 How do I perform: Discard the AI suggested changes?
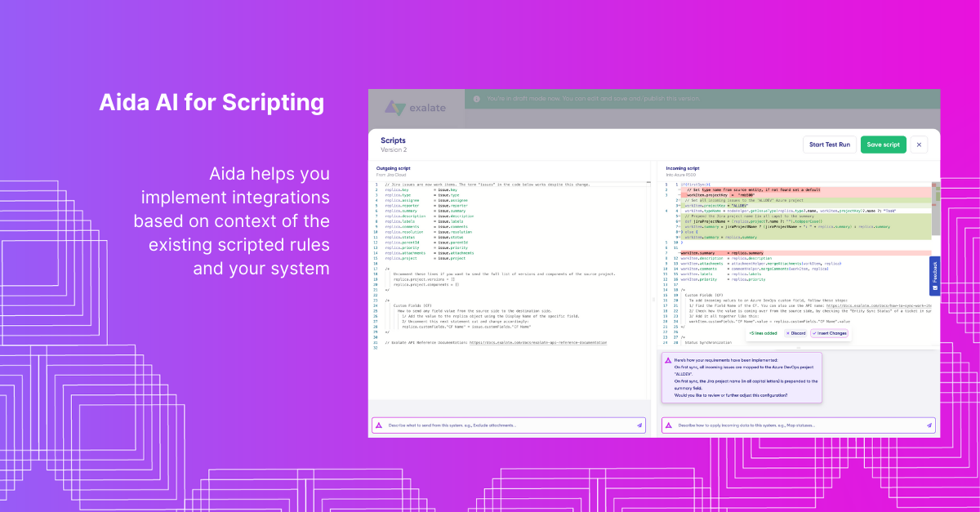(x=795, y=333)
